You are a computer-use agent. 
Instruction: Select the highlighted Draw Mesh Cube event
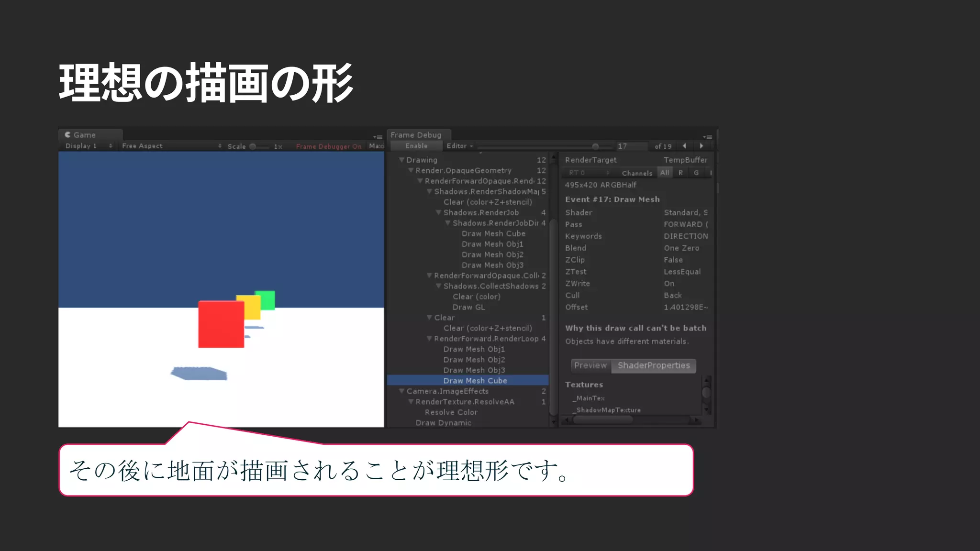coord(468,381)
